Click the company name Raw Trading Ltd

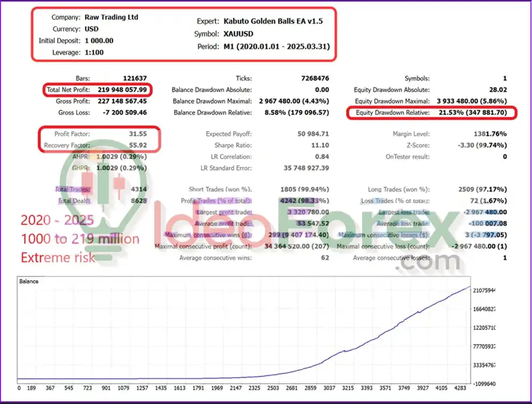pyautogui.click(x=111, y=17)
